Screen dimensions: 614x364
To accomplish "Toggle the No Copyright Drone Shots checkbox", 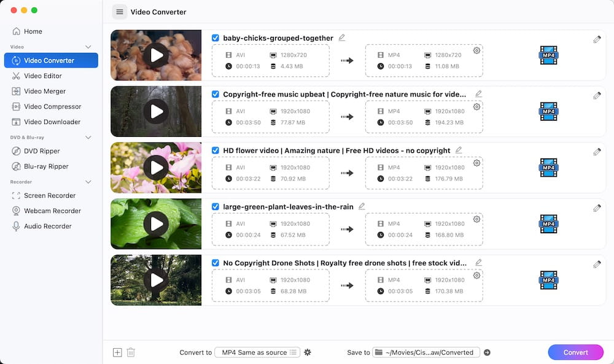I will coord(216,263).
